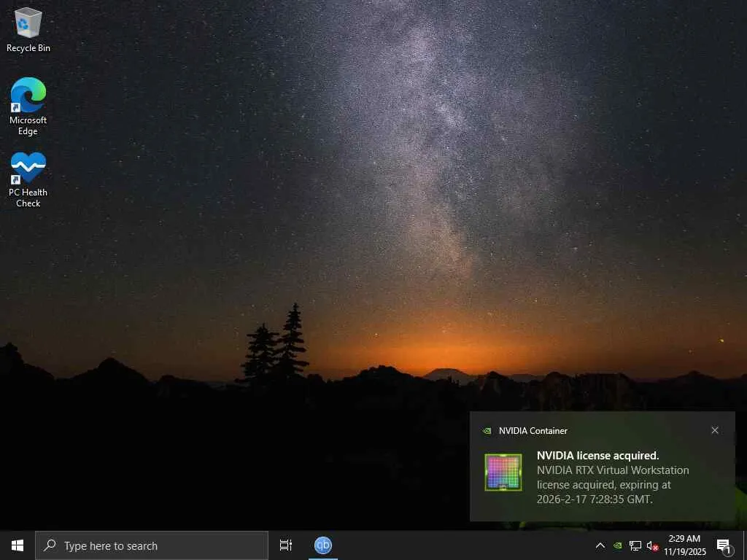Open the Windows Start menu

point(18,545)
